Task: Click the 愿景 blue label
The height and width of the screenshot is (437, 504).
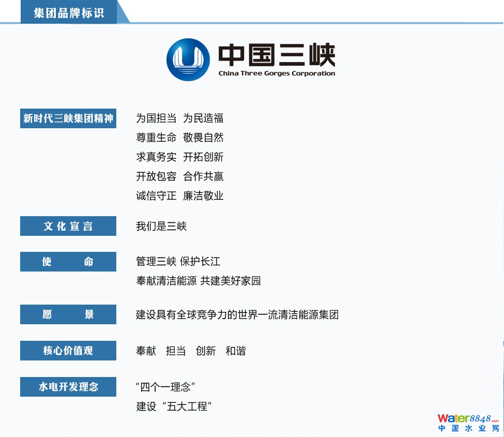Action: pyautogui.click(x=68, y=314)
